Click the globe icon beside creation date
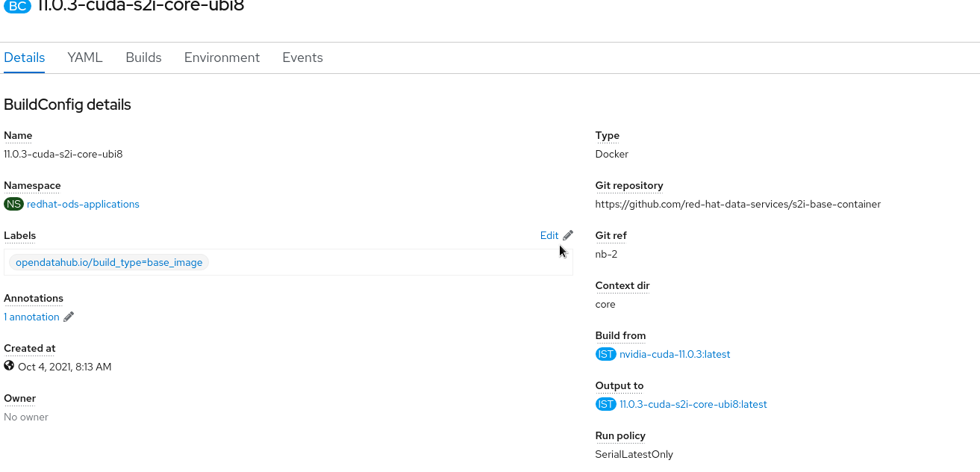The image size is (980, 472). (9, 366)
